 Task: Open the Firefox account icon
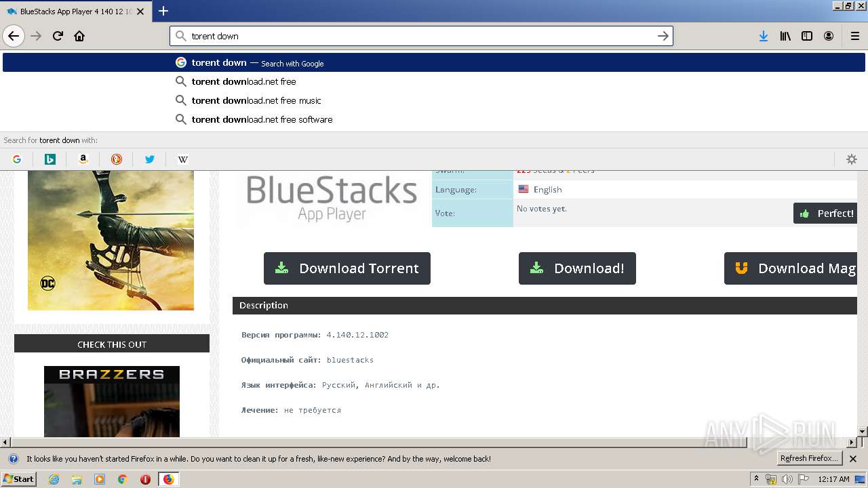click(x=829, y=36)
